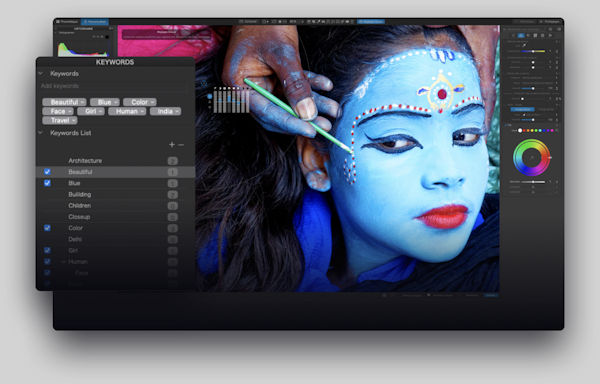The height and width of the screenshot is (384, 600).
Task: Select Children in the keywords list
Action: point(80,205)
